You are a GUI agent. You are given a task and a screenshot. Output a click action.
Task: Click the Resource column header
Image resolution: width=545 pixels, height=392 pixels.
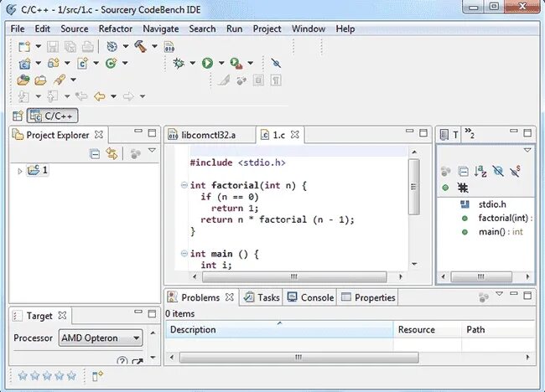pyautogui.click(x=428, y=329)
